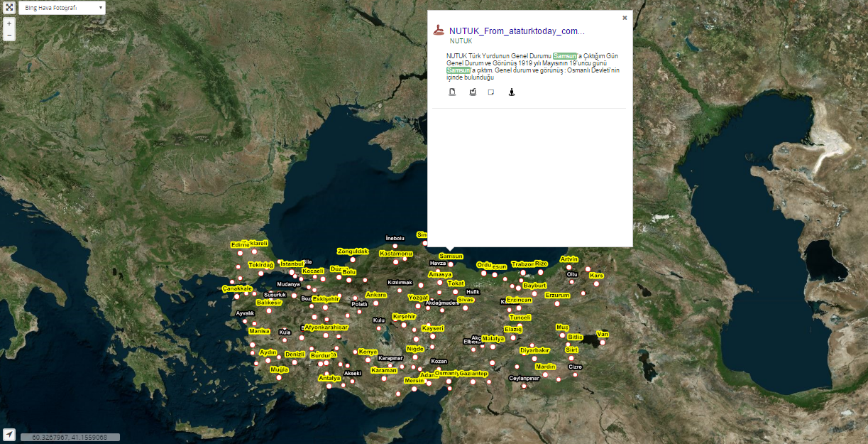Image resolution: width=868 pixels, height=444 pixels.
Task: Zoom out of the map
Action: pyautogui.click(x=9, y=35)
